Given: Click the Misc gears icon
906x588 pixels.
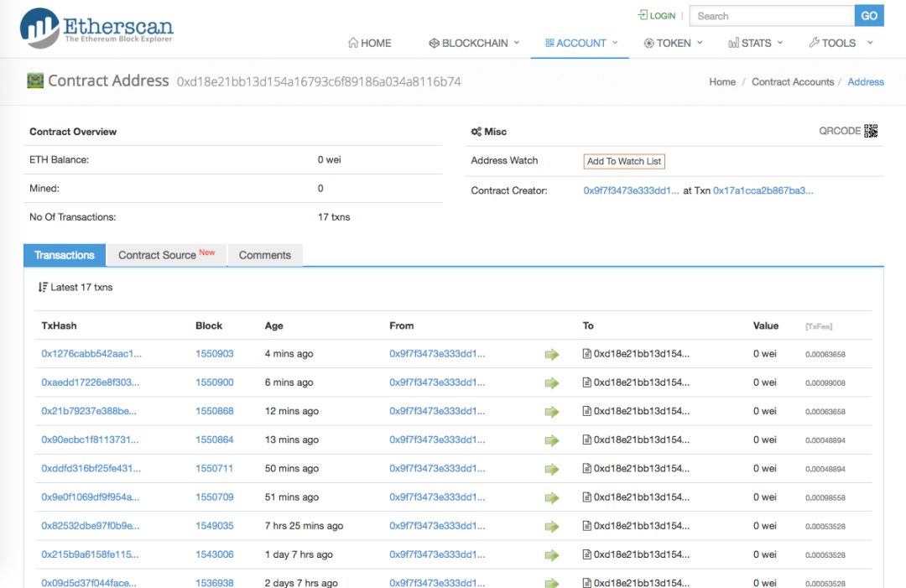Looking at the screenshot, I should click(476, 132).
